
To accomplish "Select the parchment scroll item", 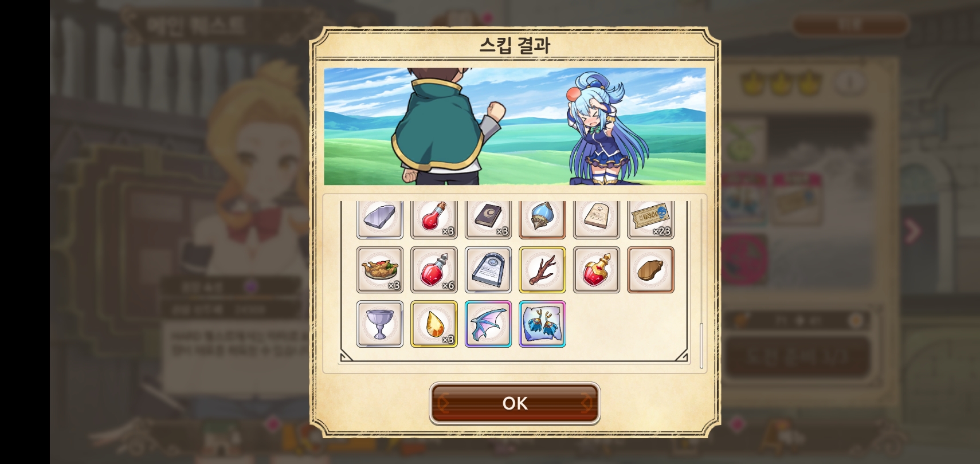I will [x=596, y=219].
